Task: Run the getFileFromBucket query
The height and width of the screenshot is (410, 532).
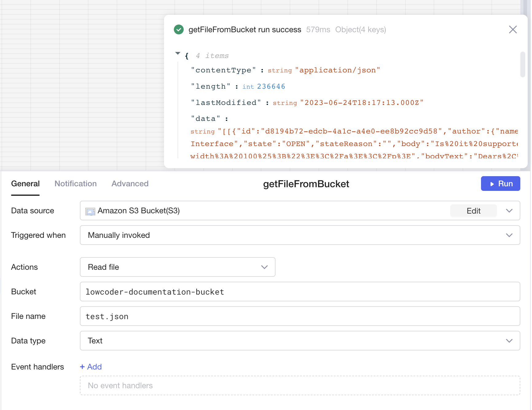Action: (x=500, y=184)
